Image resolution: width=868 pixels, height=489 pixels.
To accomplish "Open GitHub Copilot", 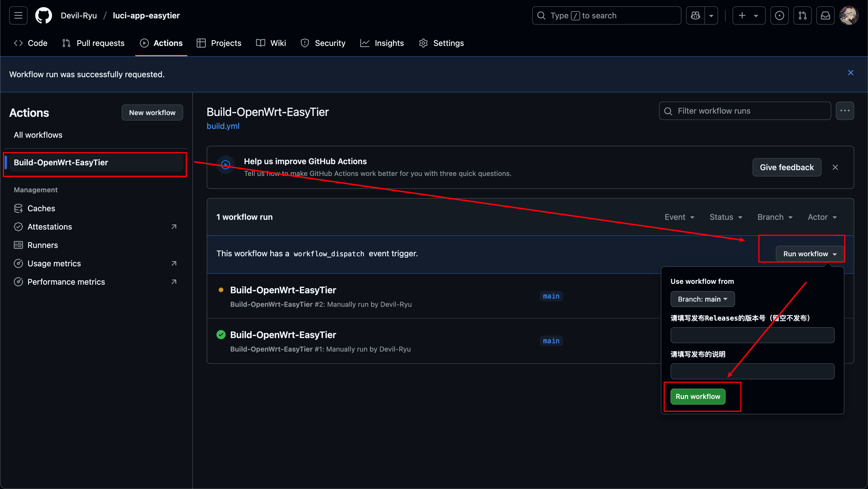I will (x=695, y=15).
